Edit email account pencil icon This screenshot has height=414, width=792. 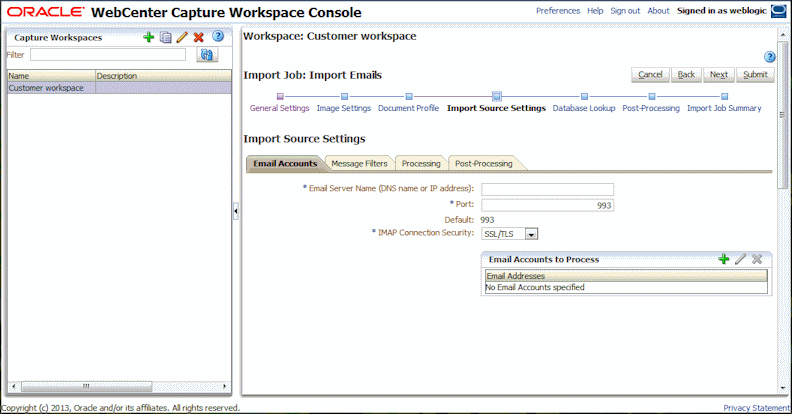740,259
